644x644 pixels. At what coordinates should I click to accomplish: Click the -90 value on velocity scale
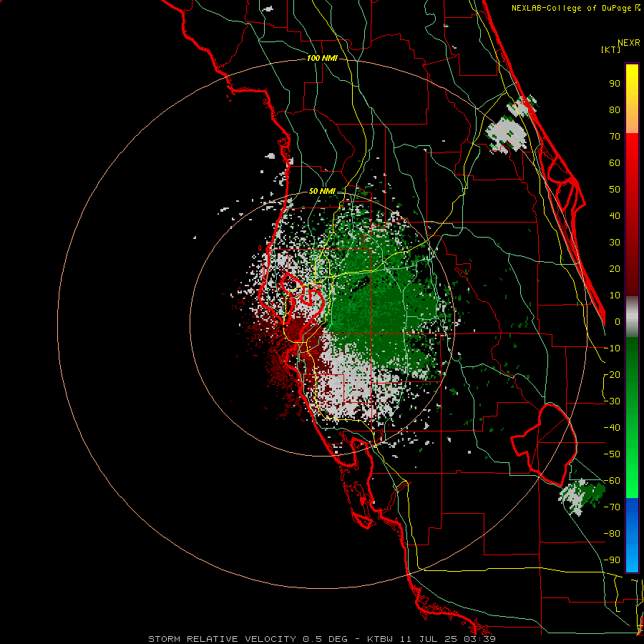tap(612, 560)
